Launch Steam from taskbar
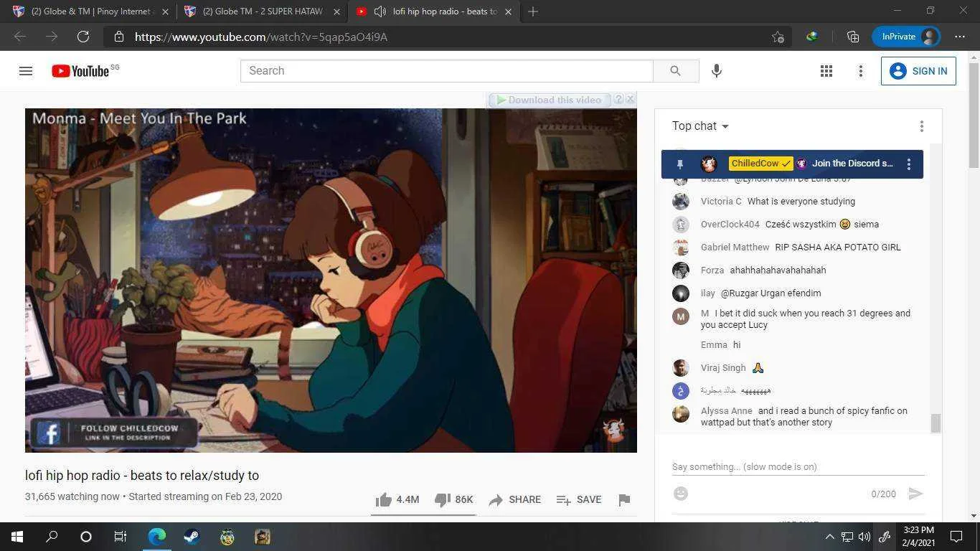This screenshot has width=980, height=551. pos(192,537)
